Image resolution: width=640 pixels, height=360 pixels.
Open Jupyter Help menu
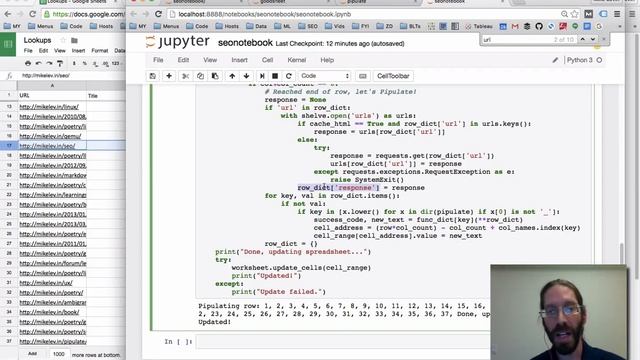click(327, 60)
